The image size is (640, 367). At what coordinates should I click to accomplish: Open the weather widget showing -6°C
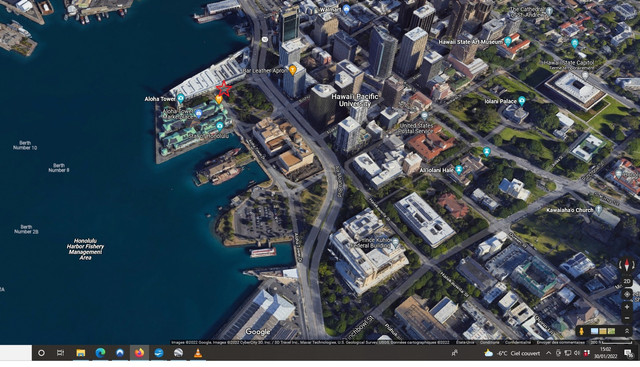coord(511,353)
